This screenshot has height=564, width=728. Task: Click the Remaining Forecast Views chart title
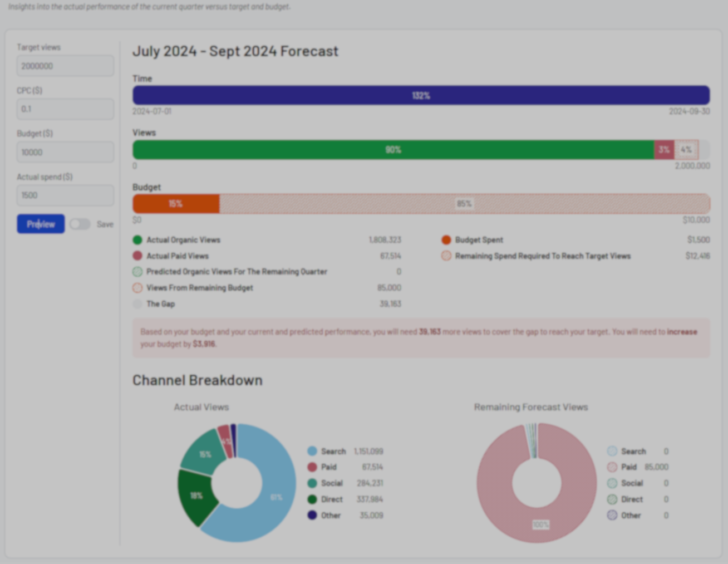pos(531,407)
